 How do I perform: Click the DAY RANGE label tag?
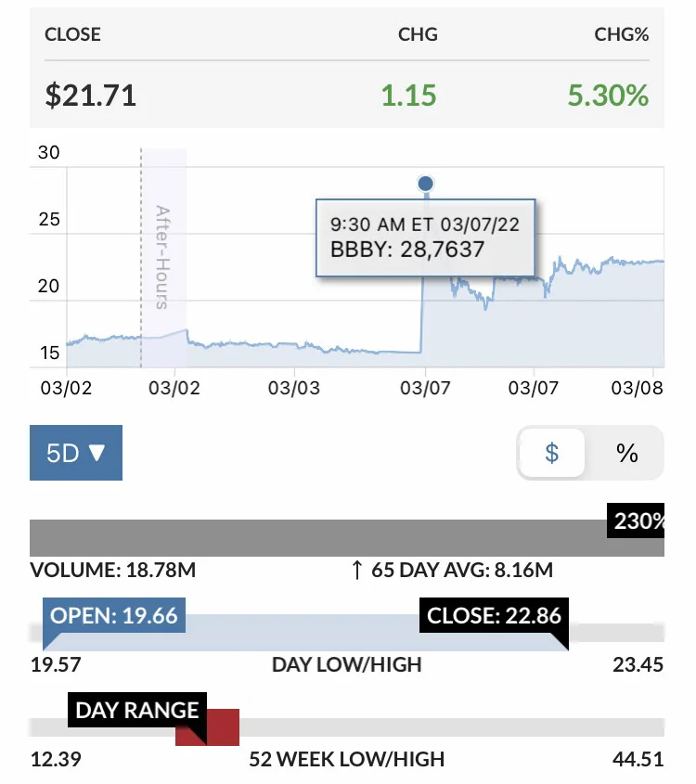[137, 710]
